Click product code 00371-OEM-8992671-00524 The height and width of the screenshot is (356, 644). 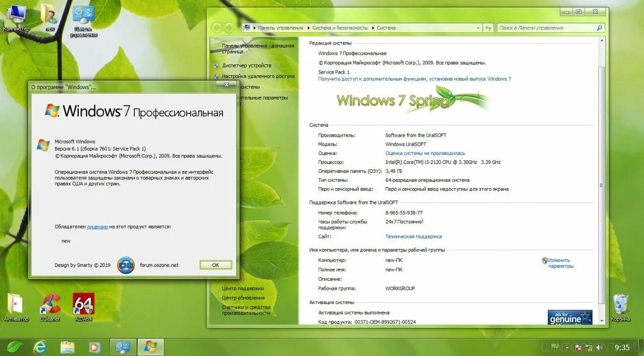point(385,322)
